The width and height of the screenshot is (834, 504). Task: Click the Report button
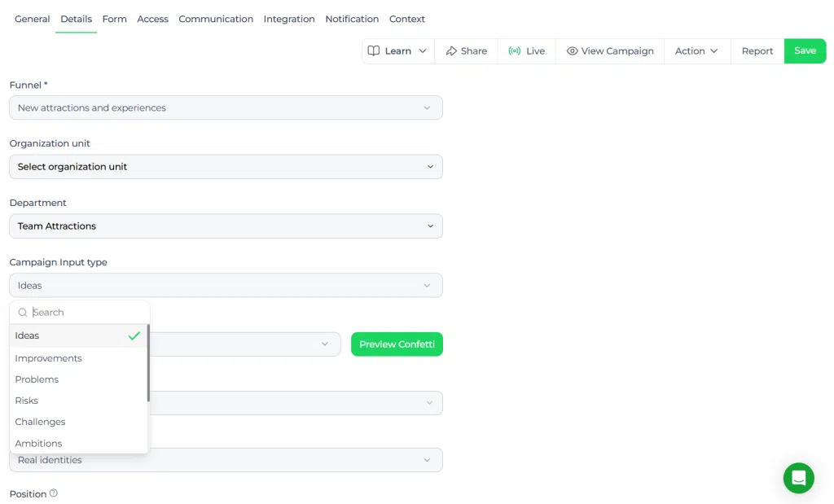tap(757, 51)
